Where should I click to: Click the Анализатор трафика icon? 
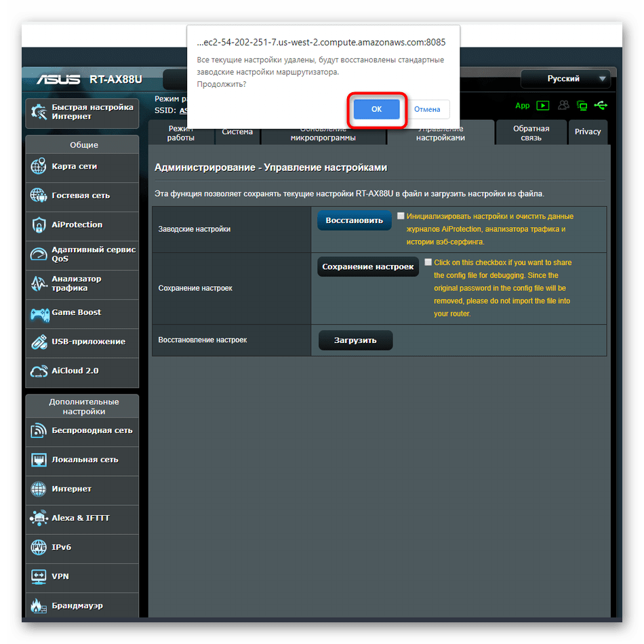[39, 283]
